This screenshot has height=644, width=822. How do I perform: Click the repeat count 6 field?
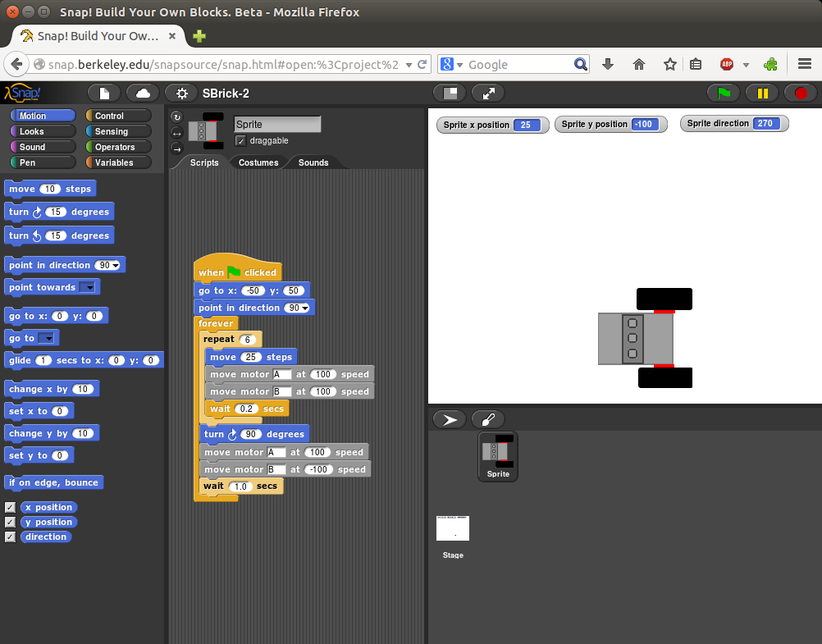coord(248,340)
